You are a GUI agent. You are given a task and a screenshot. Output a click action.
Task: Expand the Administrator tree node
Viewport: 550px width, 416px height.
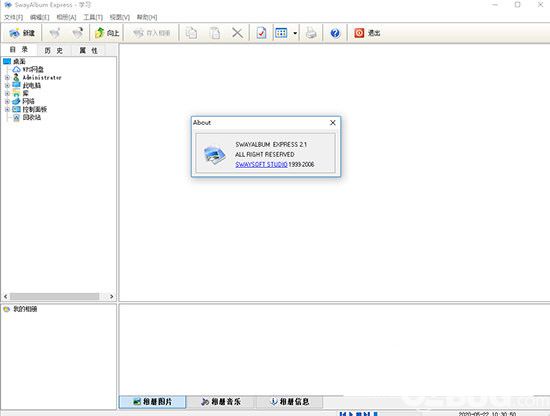pyautogui.click(x=7, y=78)
